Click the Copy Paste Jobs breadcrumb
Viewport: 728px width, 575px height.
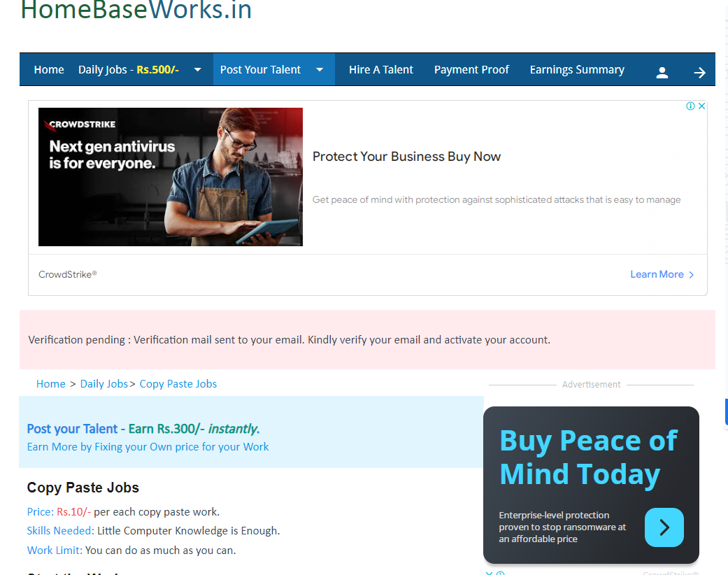pos(178,383)
